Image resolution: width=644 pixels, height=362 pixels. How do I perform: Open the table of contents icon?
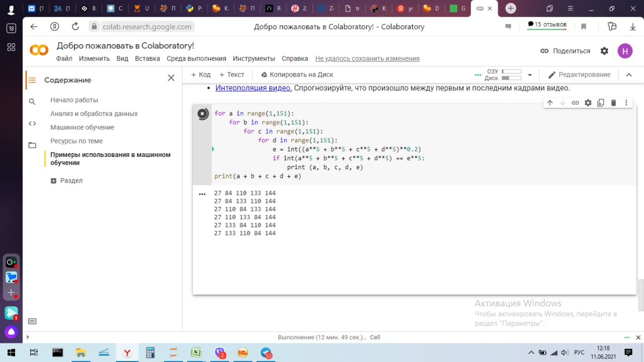[x=32, y=80]
